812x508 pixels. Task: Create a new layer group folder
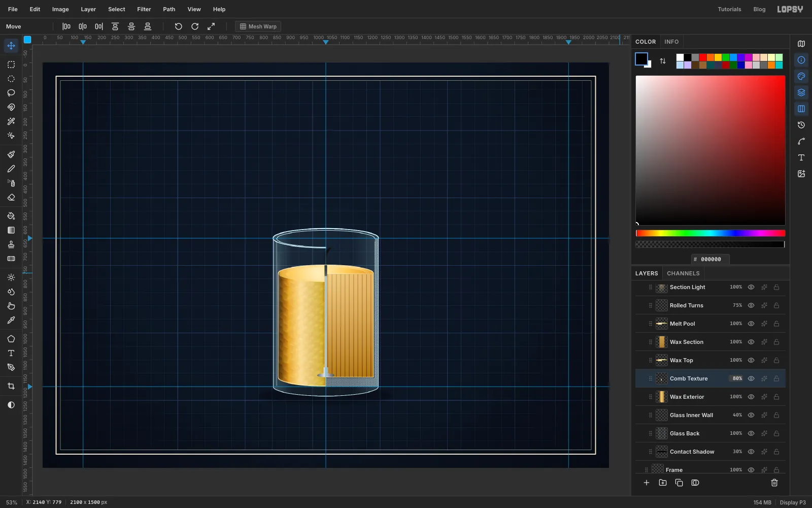point(663,483)
